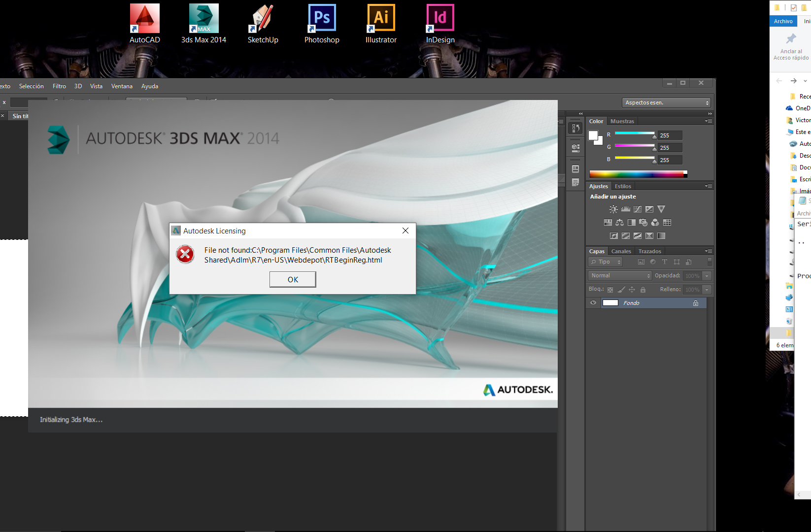Open the Opacidad value dropdown arrow
Screen dimensions: 811x532
[707, 276]
